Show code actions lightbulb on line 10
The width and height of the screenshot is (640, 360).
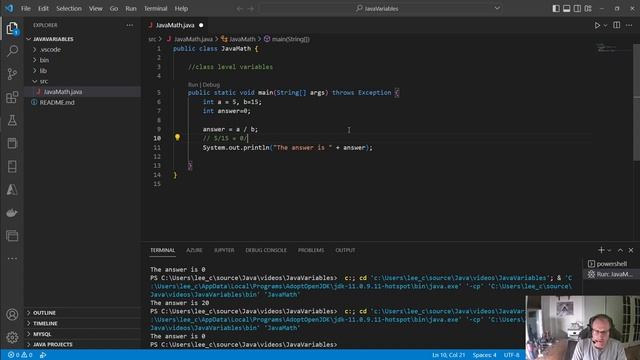177,138
